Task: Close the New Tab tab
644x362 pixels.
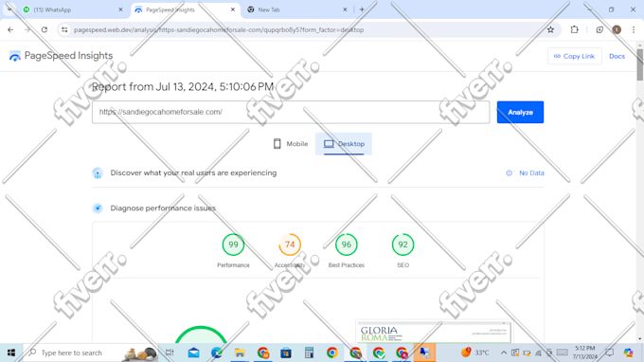Action: [345, 9]
